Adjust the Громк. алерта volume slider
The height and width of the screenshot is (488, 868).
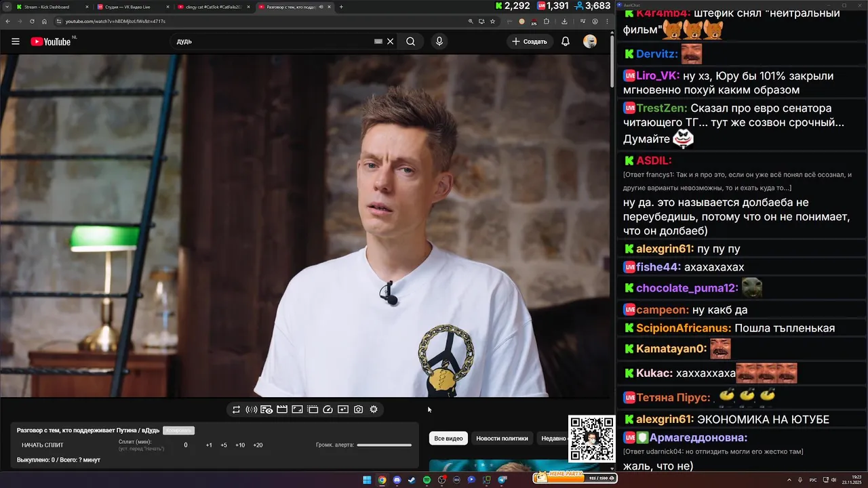[384, 445]
